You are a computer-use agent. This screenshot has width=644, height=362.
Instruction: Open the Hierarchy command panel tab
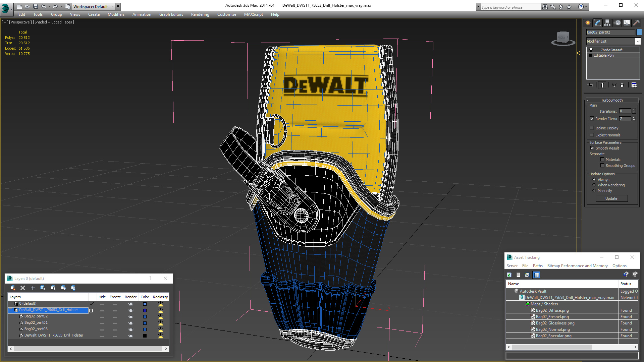pos(607,23)
